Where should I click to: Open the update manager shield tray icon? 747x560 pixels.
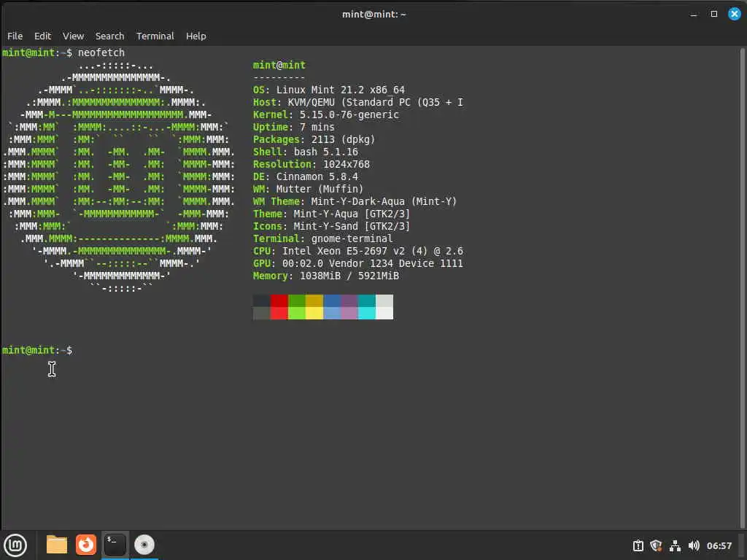[x=656, y=545]
